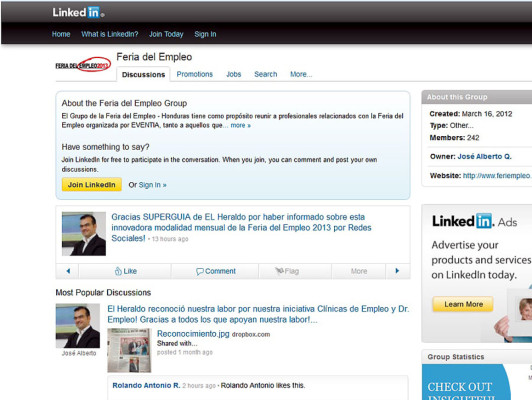Open Join Today navigation link
Viewport: 532px width, 400px height.
point(166,34)
